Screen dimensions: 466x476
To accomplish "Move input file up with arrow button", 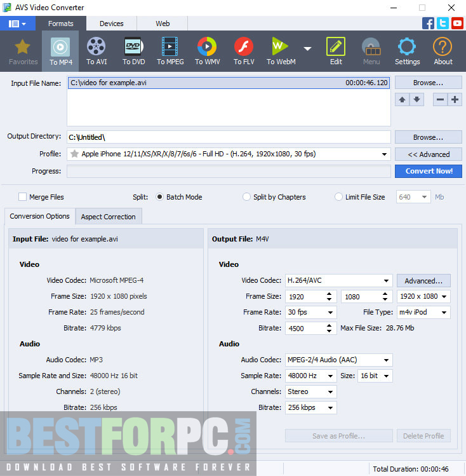I will tap(402, 100).
